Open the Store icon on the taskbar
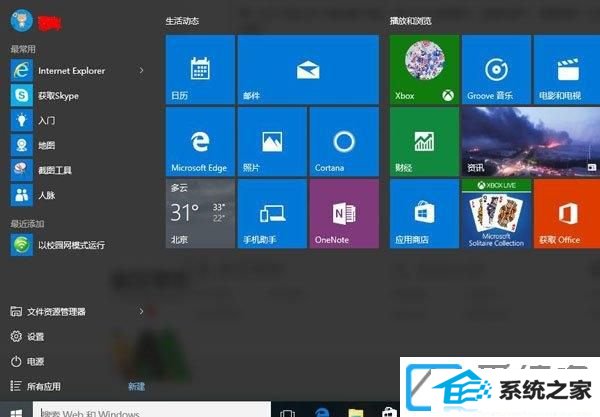 coord(390,412)
